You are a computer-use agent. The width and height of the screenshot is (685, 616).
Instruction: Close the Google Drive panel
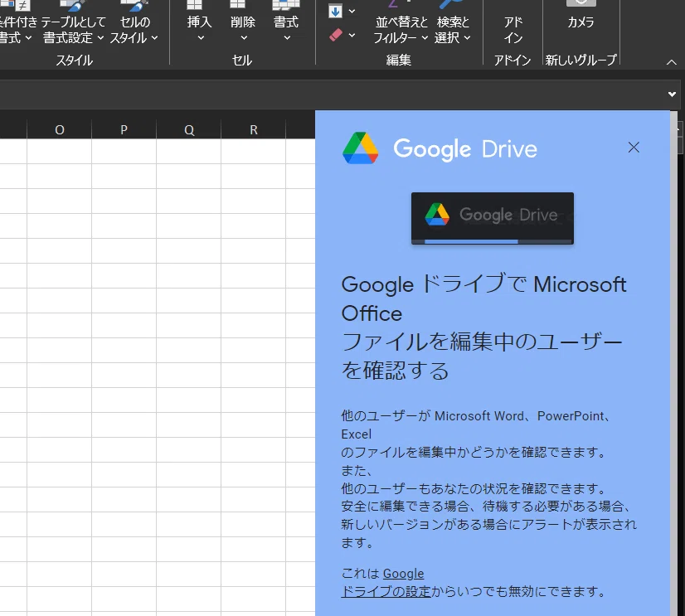(634, 148)
